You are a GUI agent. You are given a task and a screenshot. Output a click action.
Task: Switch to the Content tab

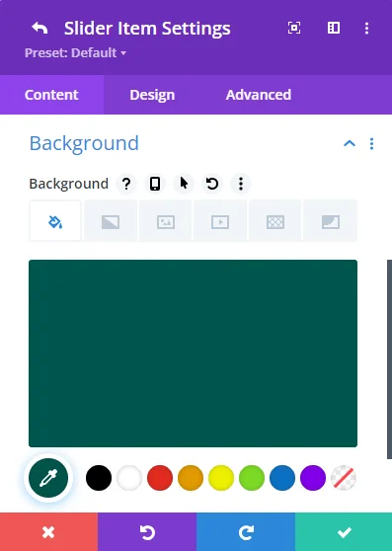pos(51,95)
